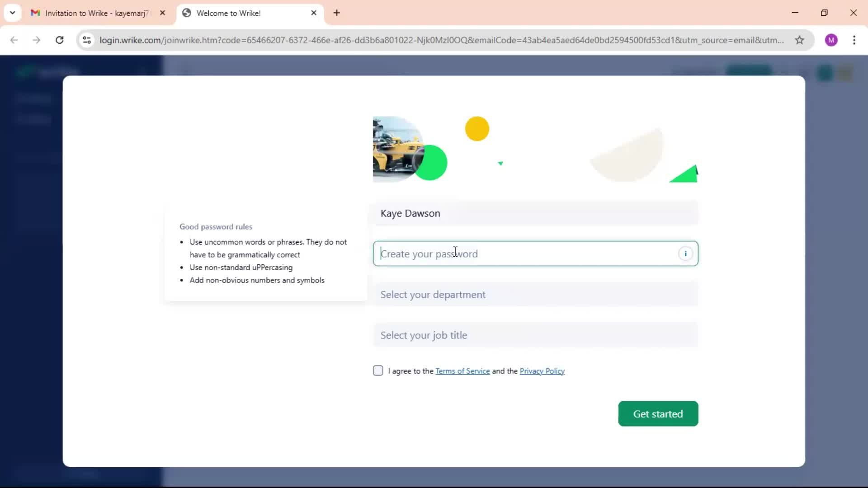The height and width of the screenshot is (488, 868).
Task: Go forward in browser history
Action: 37,40
